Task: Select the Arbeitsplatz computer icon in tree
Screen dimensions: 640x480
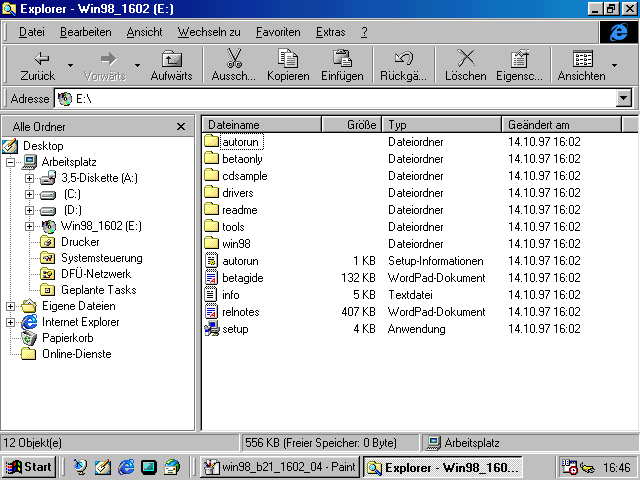Action: pyautogui.click(x=29, y=162)
